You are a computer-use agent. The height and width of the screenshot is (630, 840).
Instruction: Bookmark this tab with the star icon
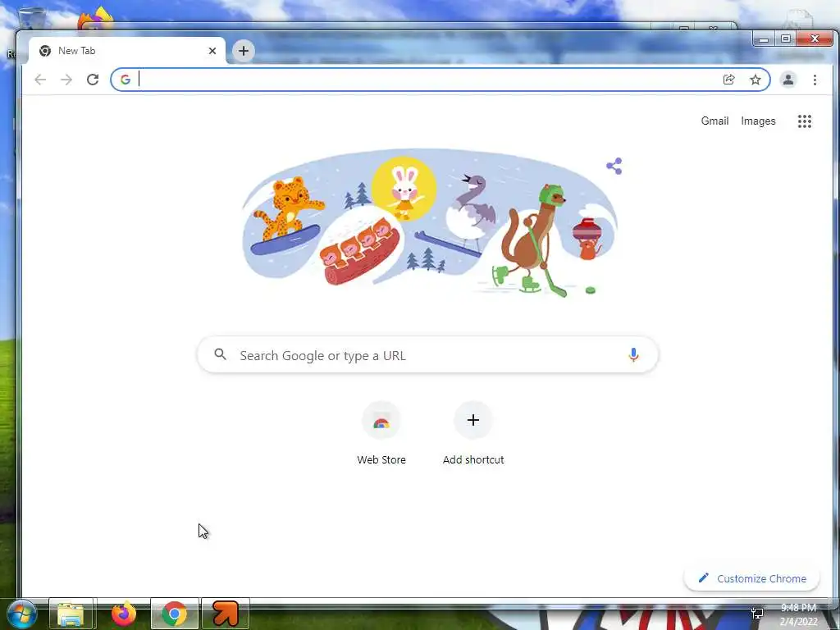pos(756,80)
